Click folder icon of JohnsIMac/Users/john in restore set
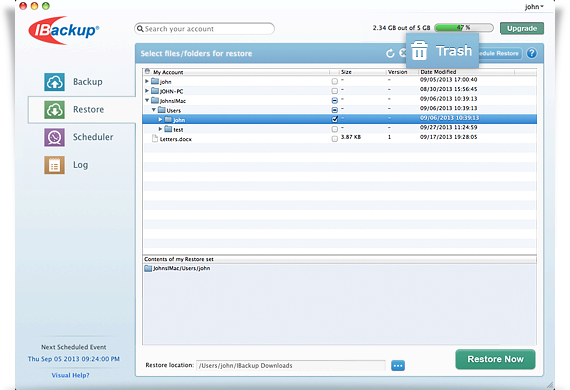 pyautogui.click(x=148, y=269)
